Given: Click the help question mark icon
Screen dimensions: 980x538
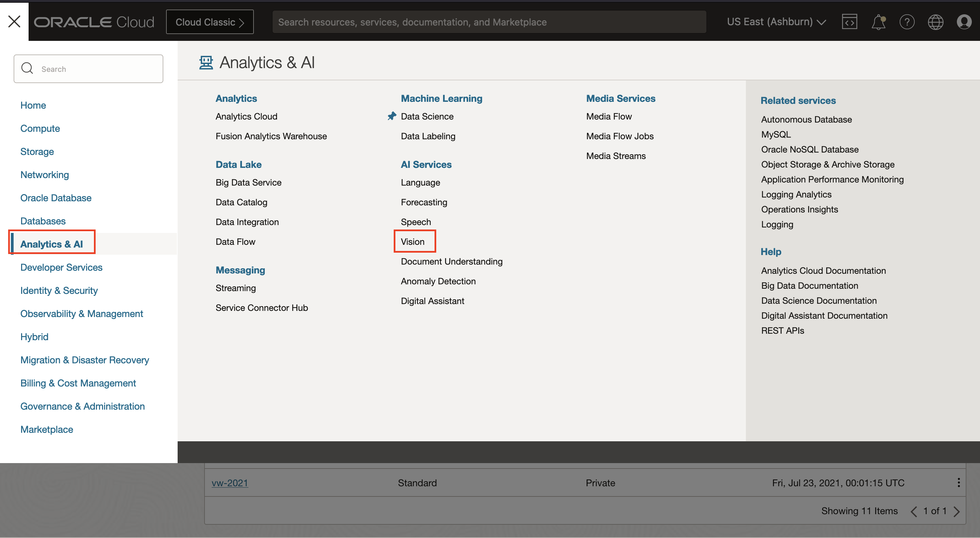Looking at the screenshot, I should point(906,22).
